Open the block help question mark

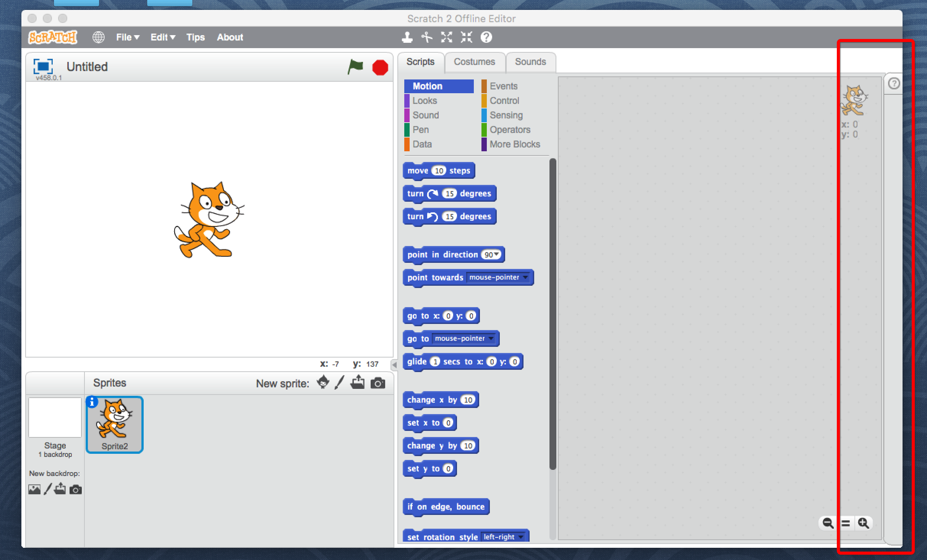click(x=895, y=83)
